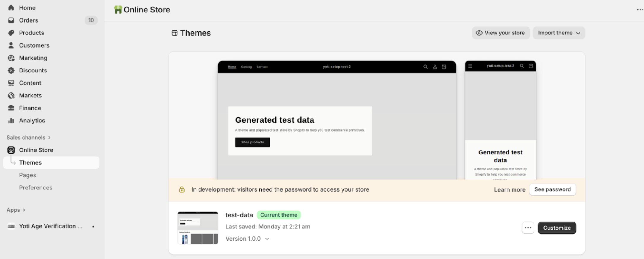Open Orders via its inbox icon

(x=11, y=20)
